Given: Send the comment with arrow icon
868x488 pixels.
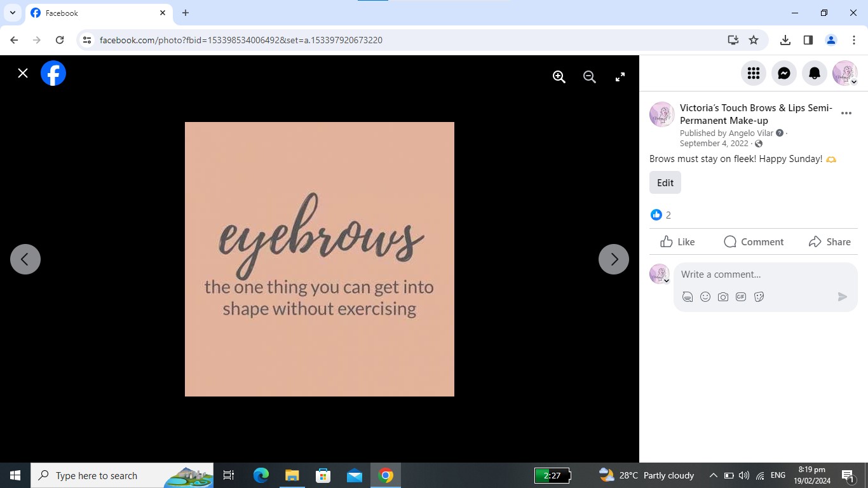Looking at the screenshot, I should coord(843,297).
